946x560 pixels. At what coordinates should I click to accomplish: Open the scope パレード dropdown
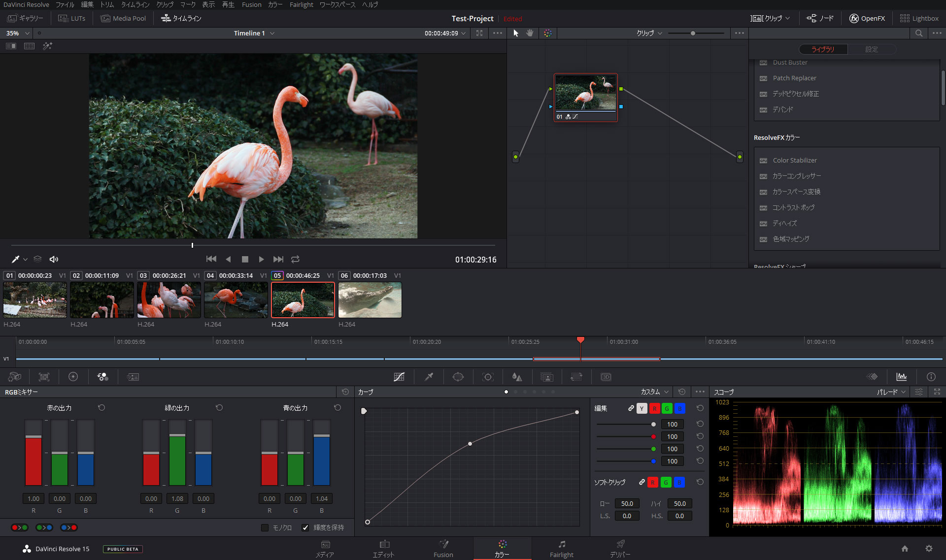click(x=891, y=392)
